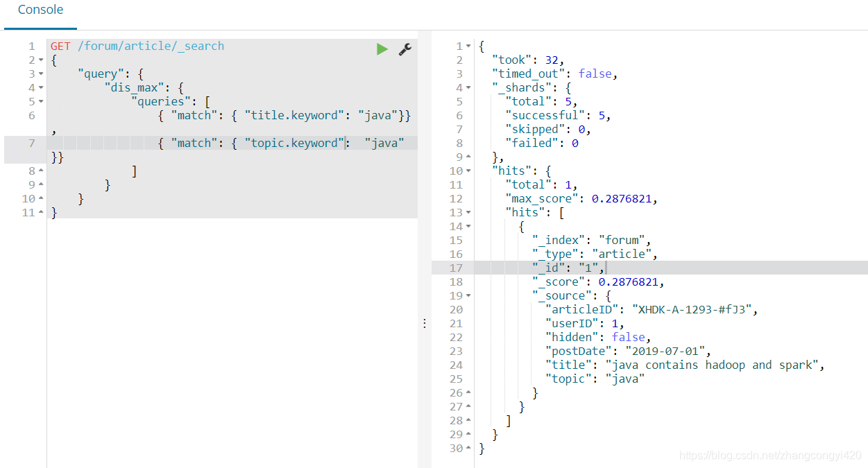Click the "successful": 5 line
This screenshot has width=868, height=468.
tap(558, 115)
